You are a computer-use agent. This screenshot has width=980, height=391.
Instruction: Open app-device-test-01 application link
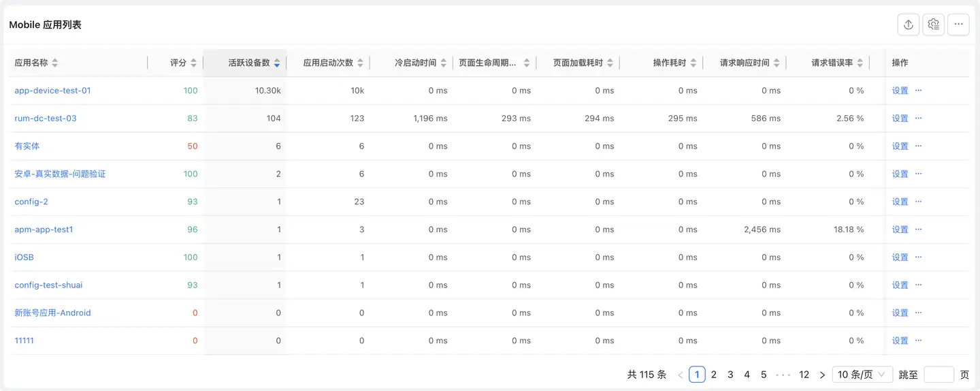click(52, 91)
